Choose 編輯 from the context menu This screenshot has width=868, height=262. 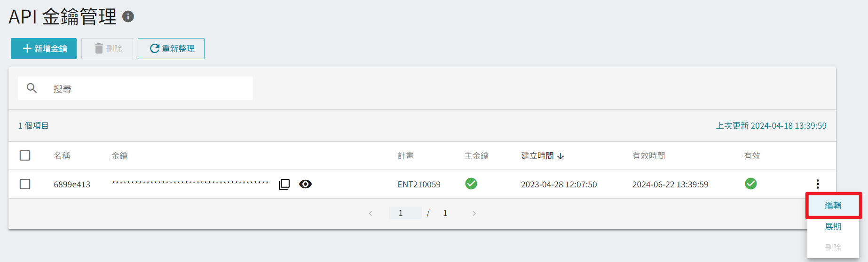click(833, 205)
